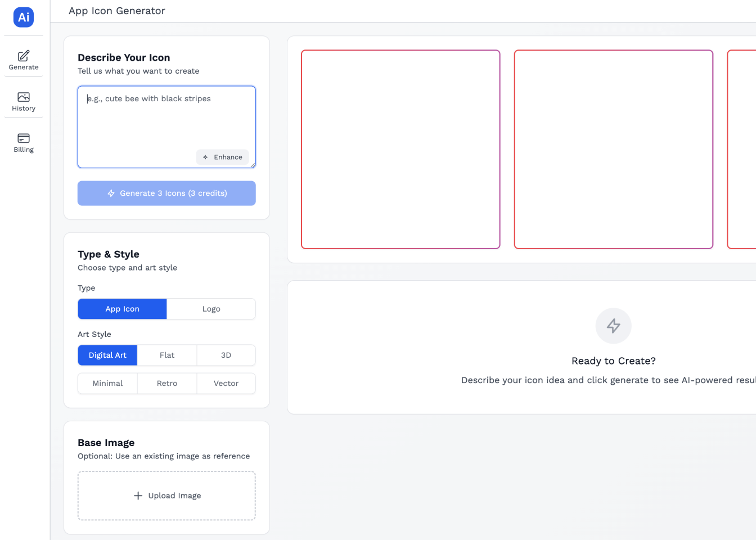Open the Billing card icon
756x540 pixels.
(x=24, y=138)
